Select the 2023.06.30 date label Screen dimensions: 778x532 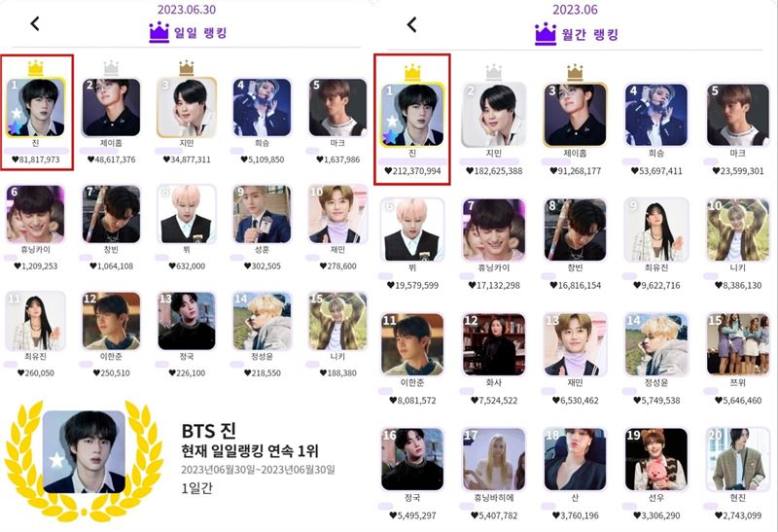(x=187, y=10)
